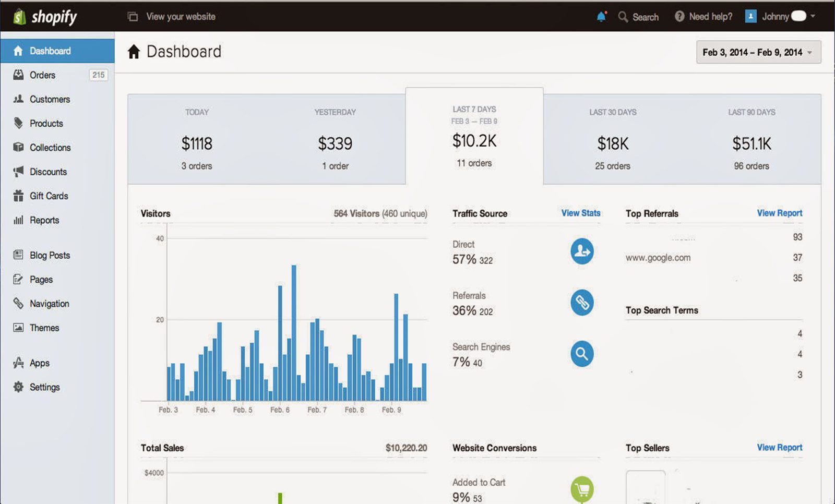Go to Gift Cards section
This screenshot has width=835, height=504.
pyautogui.click(x=49, y=196)
